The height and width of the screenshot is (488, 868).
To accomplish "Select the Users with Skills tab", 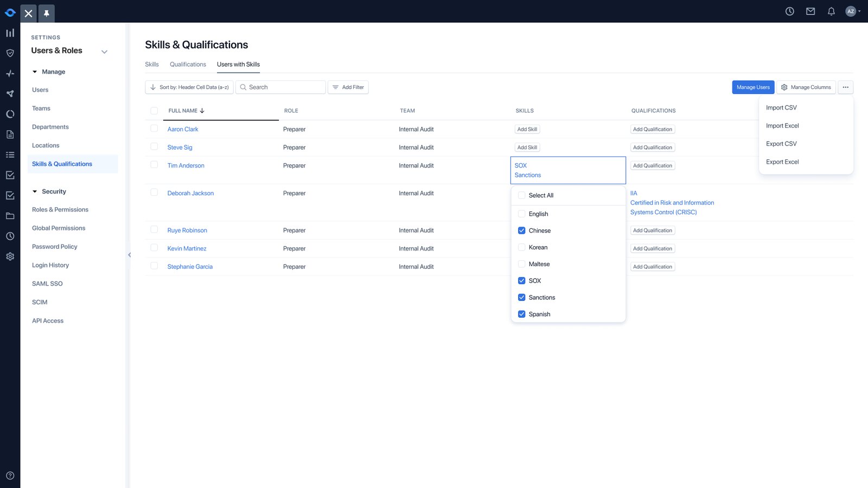I will coord(238,65).
